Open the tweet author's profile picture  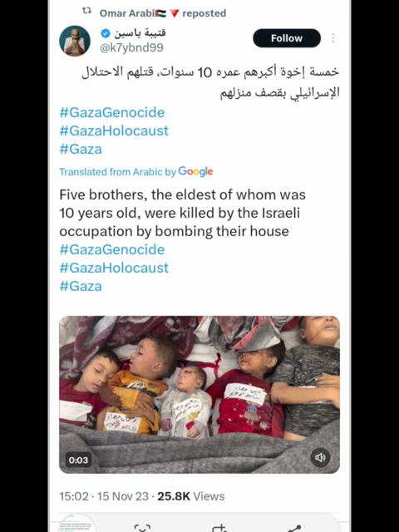[x=75, y=41]
